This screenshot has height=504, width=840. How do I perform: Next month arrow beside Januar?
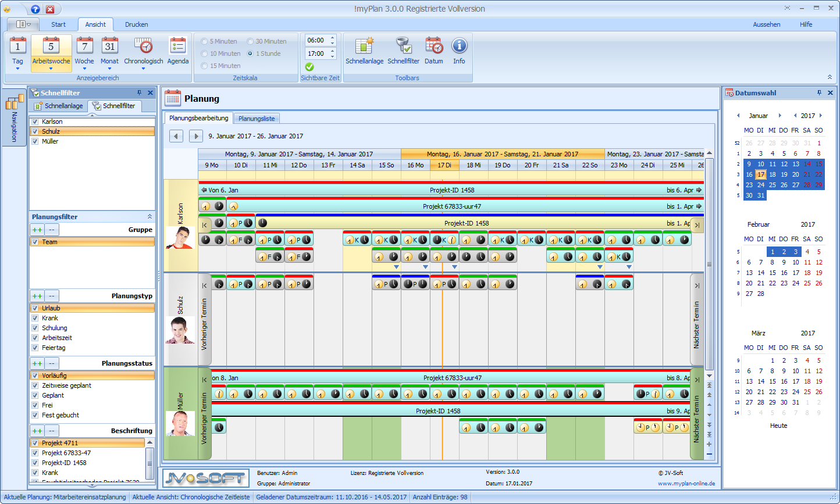[x=780, y=116]
